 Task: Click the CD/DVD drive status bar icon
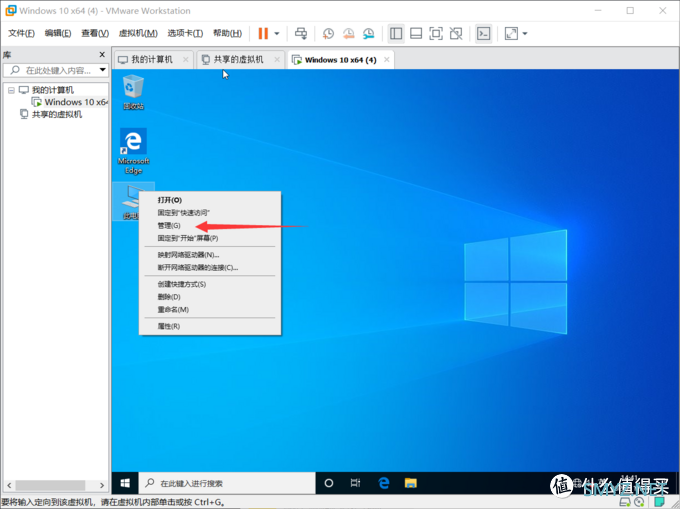coord(639,502)
